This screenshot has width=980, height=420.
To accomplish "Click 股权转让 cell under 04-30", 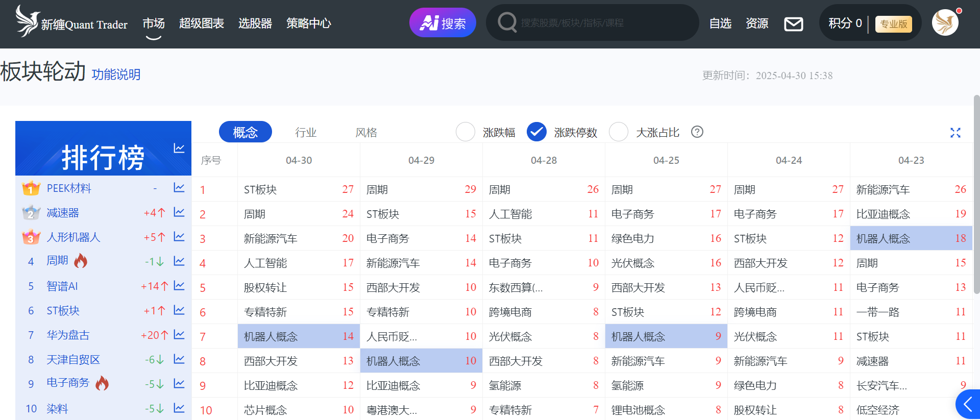I will click(299, 287).
